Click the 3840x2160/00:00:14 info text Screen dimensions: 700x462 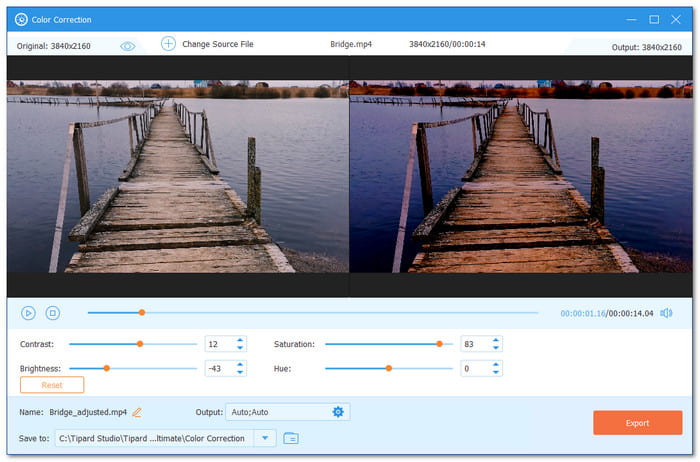click(447, 44)
